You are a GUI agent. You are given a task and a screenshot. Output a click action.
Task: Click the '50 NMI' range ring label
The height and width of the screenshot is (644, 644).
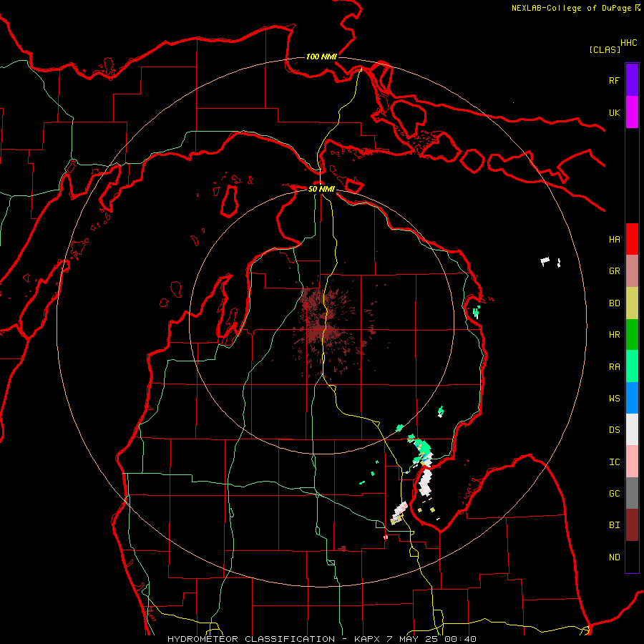click(x=321, y=189)
